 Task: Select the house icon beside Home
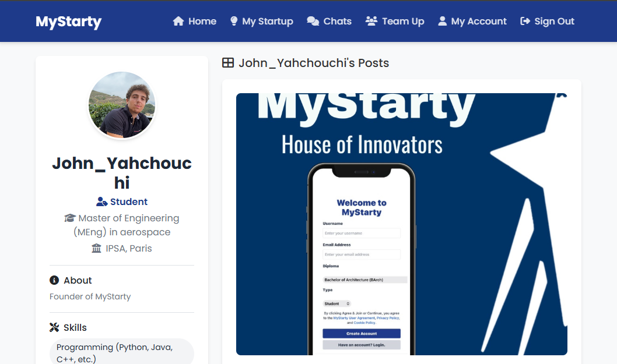coord(177,20)
